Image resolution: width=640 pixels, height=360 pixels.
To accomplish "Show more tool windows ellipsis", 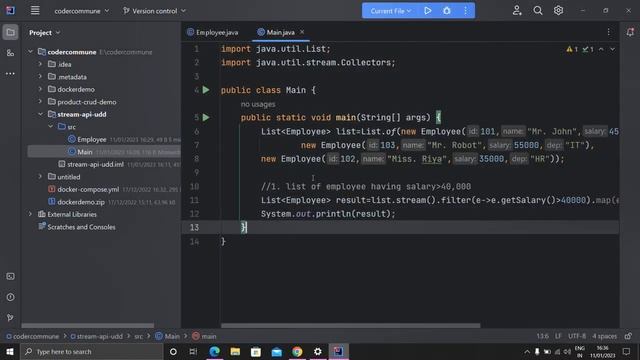I will pos(10,74).
